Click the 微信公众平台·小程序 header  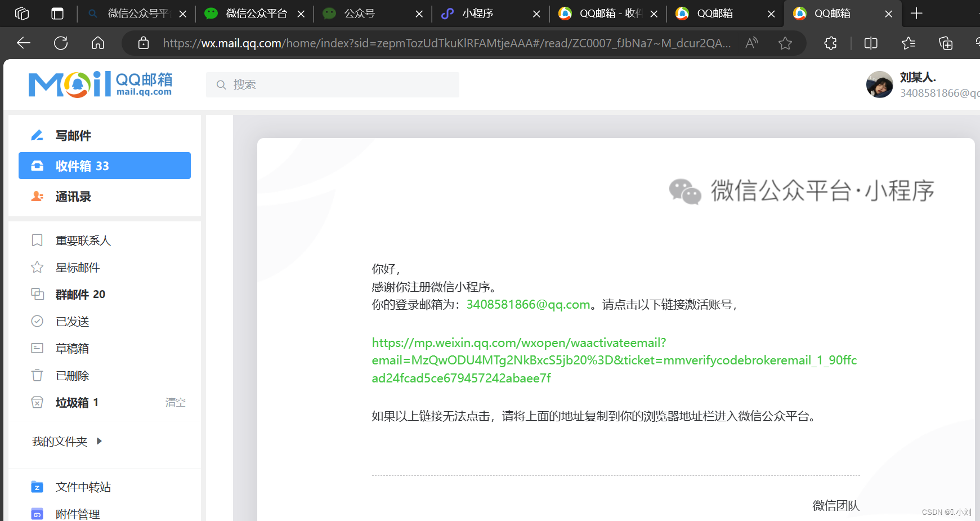click(802, 190)
